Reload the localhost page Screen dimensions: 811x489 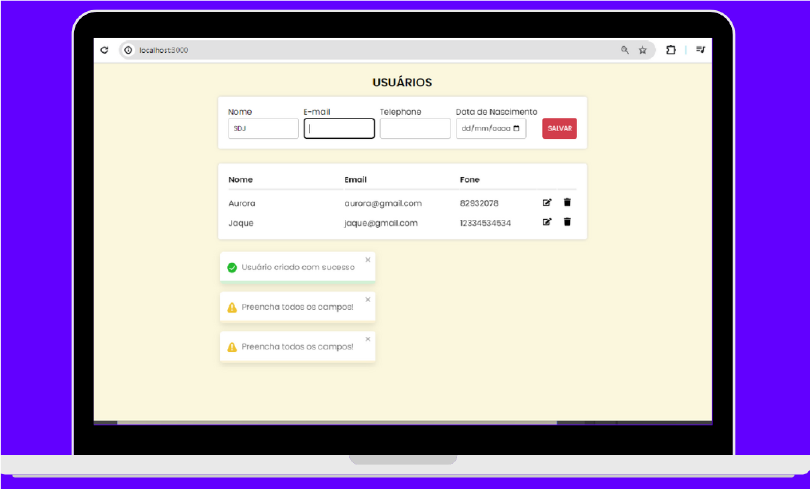pos(104,50)
